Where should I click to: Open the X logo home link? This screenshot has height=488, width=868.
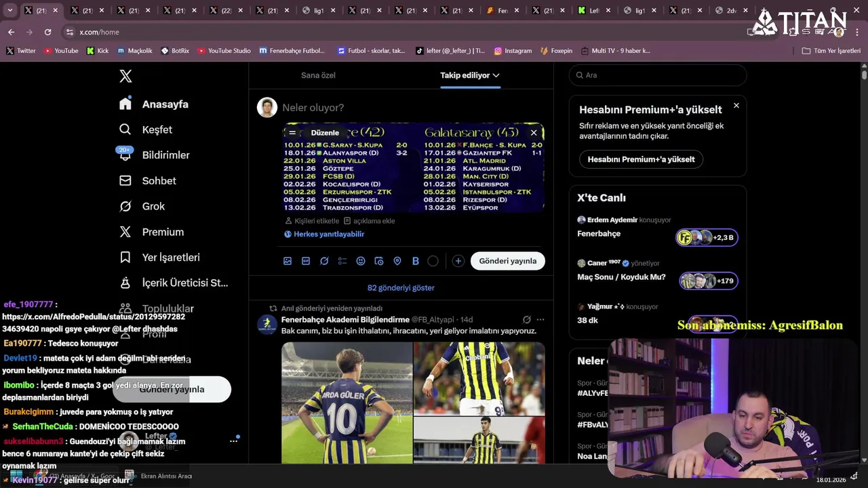point(125,76)
